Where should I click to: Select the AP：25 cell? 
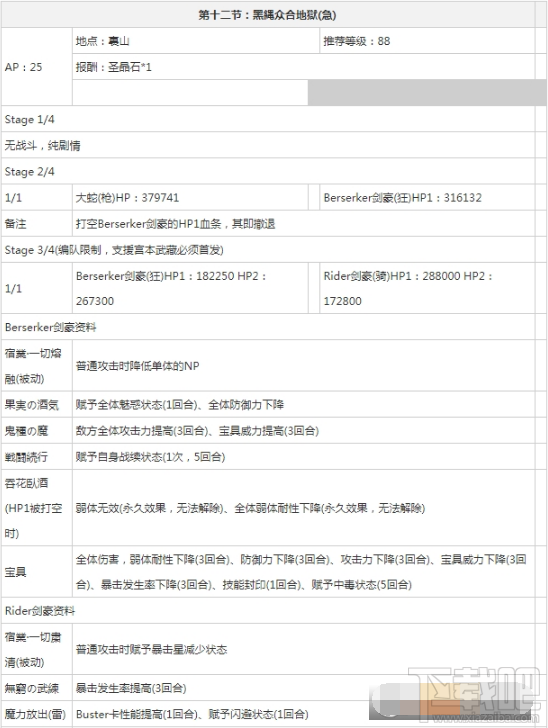[36, 67]
